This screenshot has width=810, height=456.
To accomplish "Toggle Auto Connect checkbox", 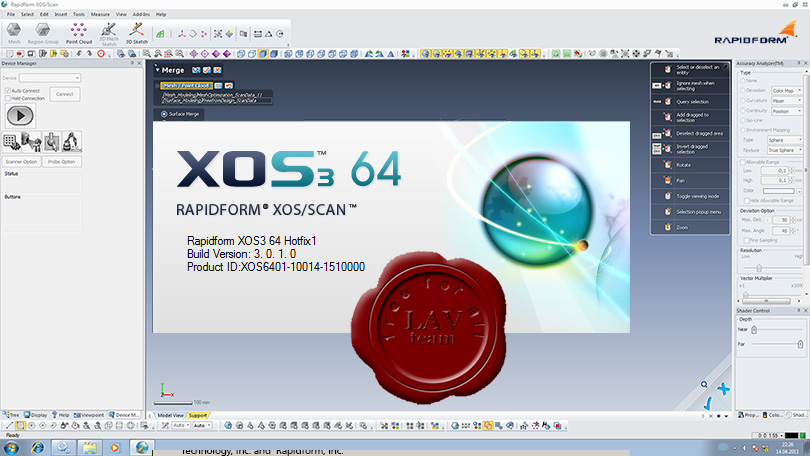I will coord(8,90).
